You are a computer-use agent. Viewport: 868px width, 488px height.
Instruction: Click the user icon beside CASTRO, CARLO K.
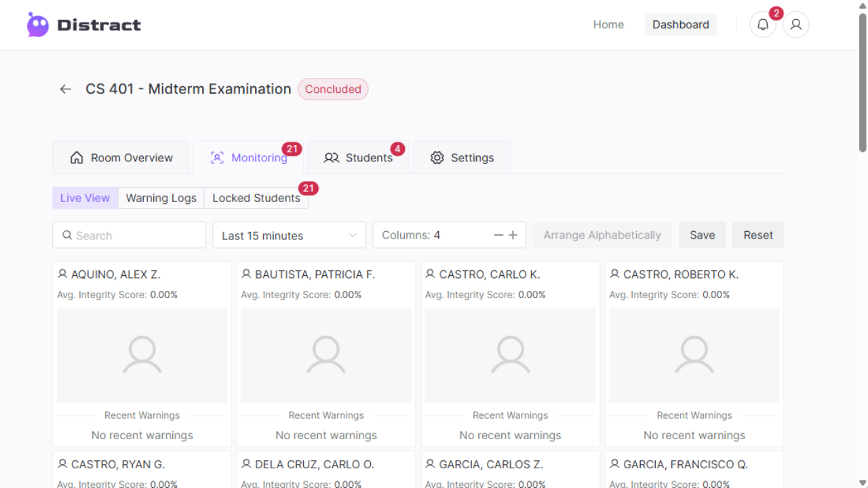(430, 274)
